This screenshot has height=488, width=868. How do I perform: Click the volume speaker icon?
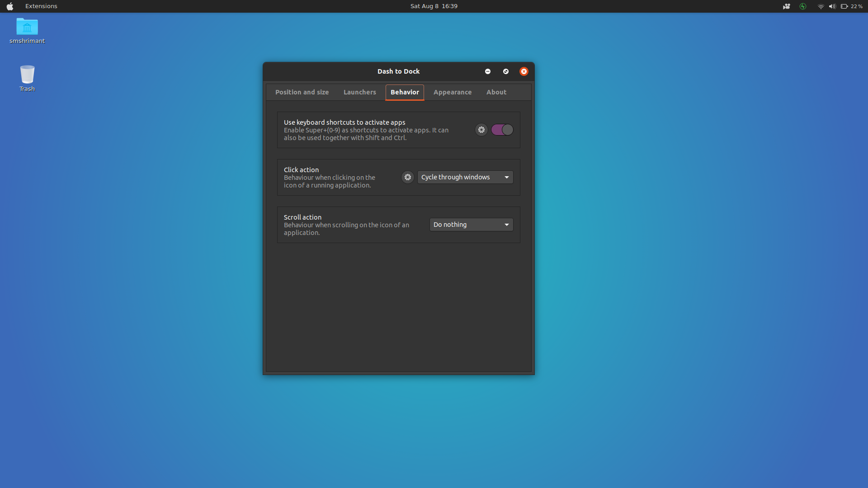point(832,6)
